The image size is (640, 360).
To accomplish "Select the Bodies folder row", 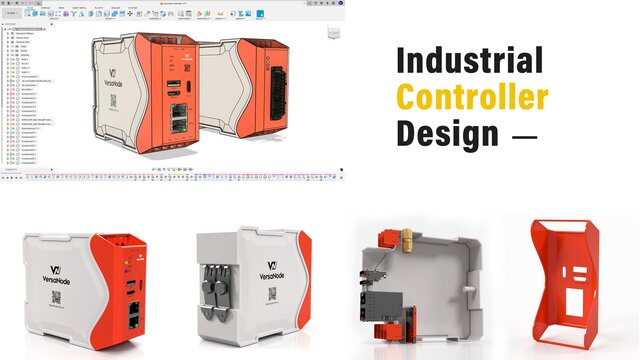I will click(x=24, y=51).
